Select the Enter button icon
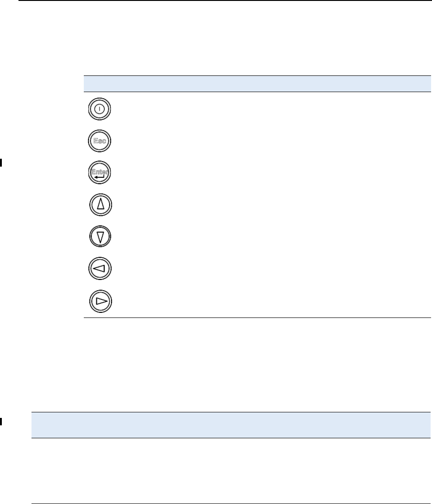 click(100, 174)
